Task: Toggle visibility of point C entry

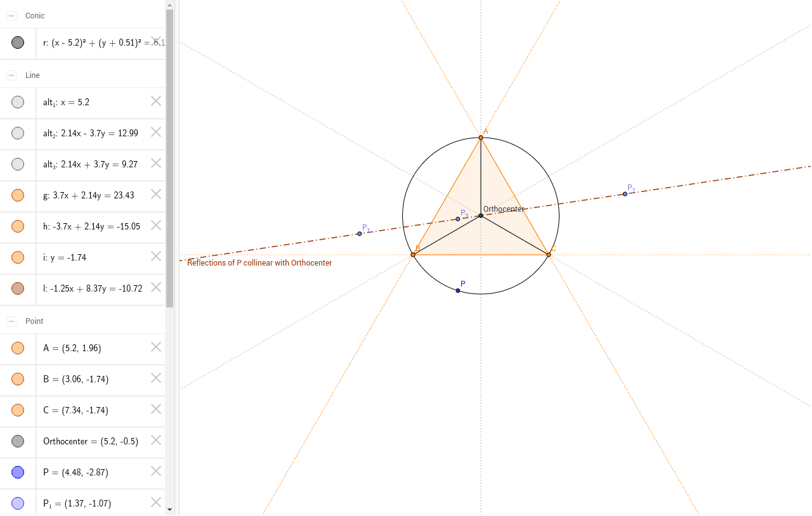Action: coord(18,410)
